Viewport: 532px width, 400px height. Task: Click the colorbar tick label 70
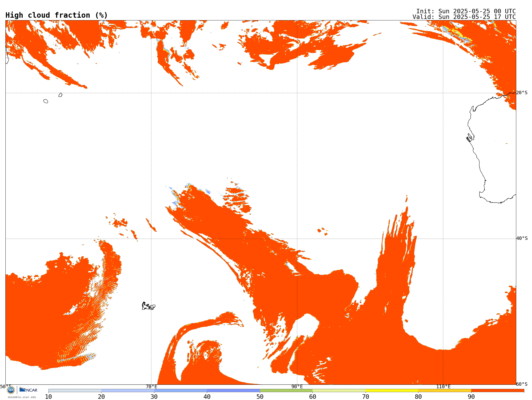point(366,397)
